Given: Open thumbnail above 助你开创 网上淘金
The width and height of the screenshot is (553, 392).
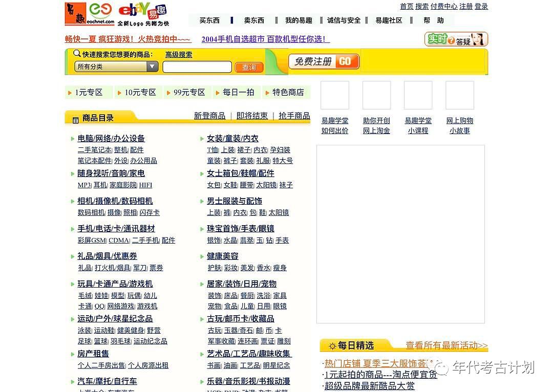Looking at the screenshot, I should 376,95.
